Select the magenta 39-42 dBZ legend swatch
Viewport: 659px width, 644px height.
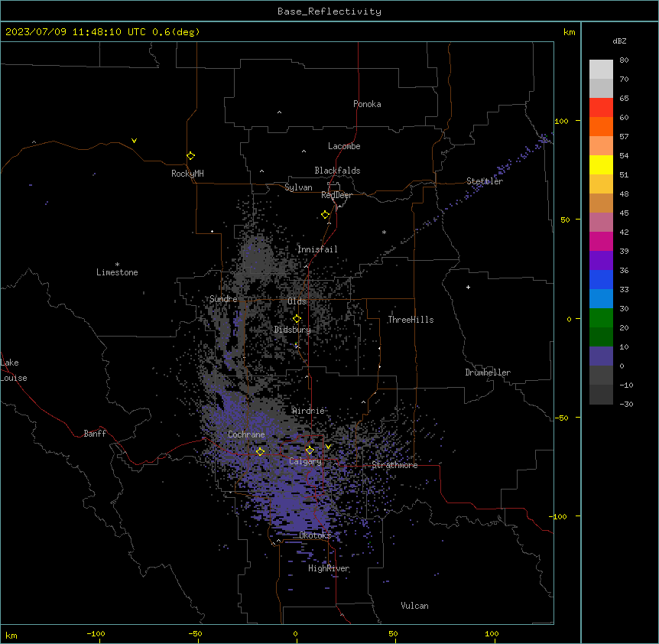coord(601,241)
